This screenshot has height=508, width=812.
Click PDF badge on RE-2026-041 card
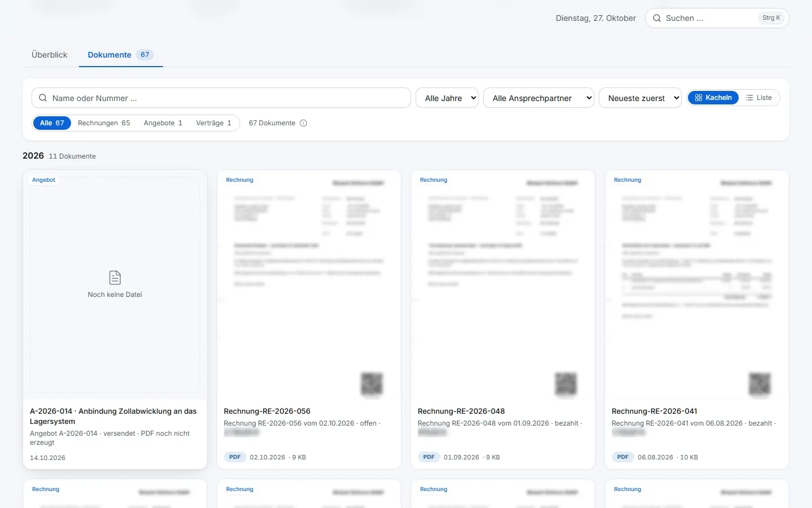click(623, 457)
